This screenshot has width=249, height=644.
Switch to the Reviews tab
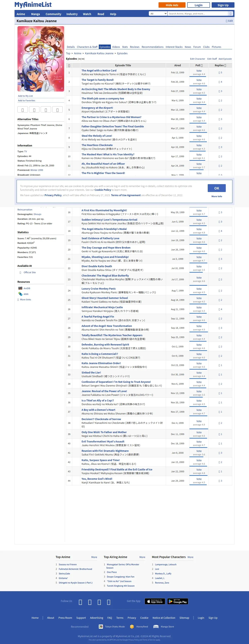[x=134, y=47]
